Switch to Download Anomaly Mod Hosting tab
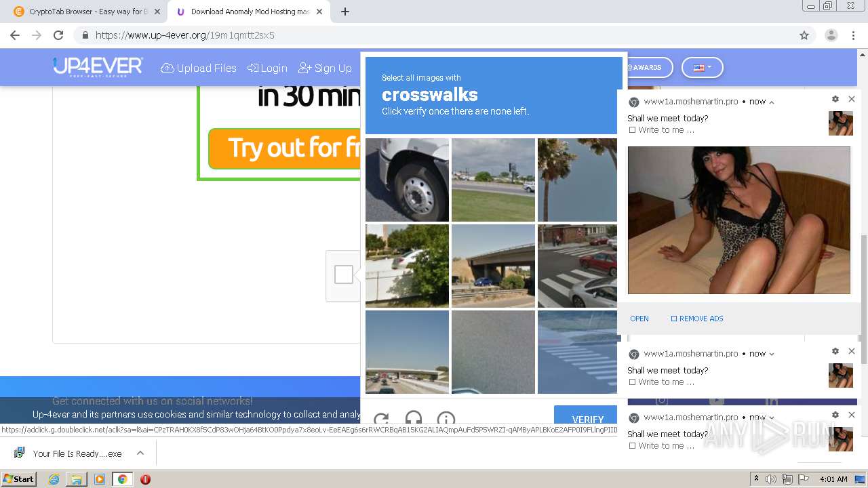 248,12
